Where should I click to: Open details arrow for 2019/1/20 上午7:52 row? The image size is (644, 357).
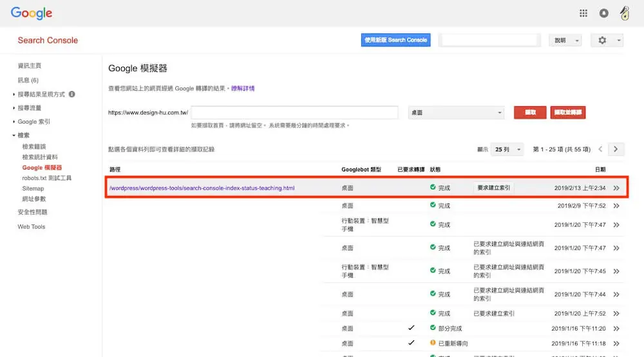pyautogui.click(x=616, y=313)
